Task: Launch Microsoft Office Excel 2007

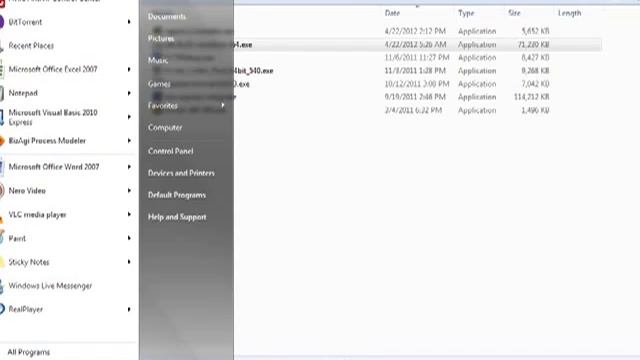Action: coord(53,69)
